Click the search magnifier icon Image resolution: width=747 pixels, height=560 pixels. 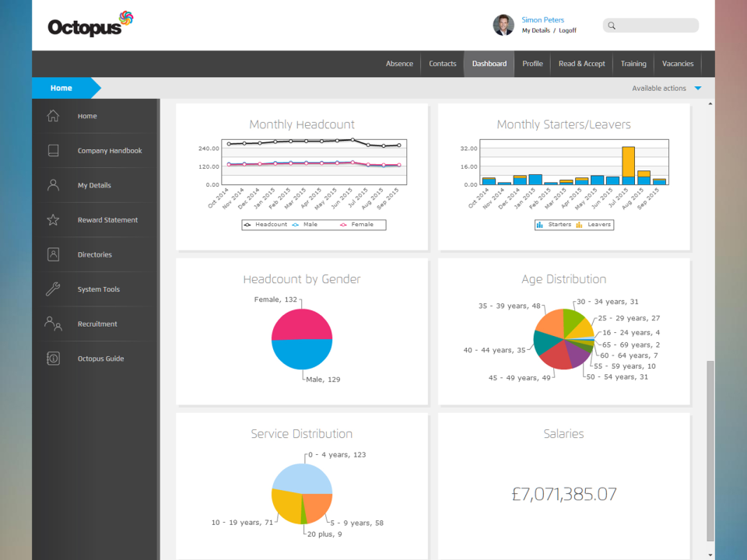pyautogui.click(x=612, y=26)
